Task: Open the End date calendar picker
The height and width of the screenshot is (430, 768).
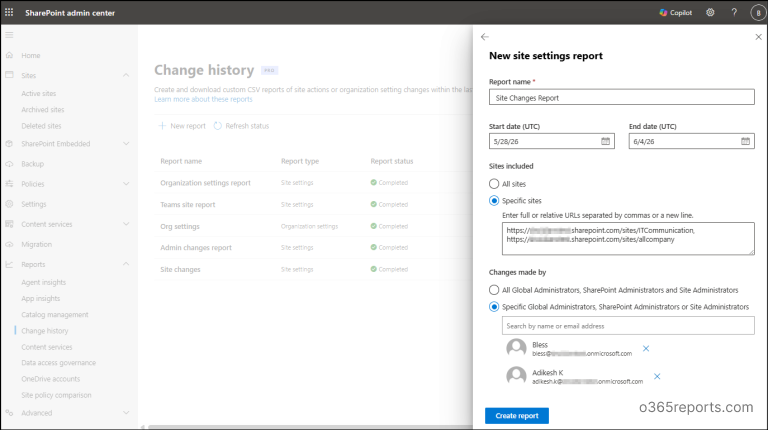Action: (745, 141)
